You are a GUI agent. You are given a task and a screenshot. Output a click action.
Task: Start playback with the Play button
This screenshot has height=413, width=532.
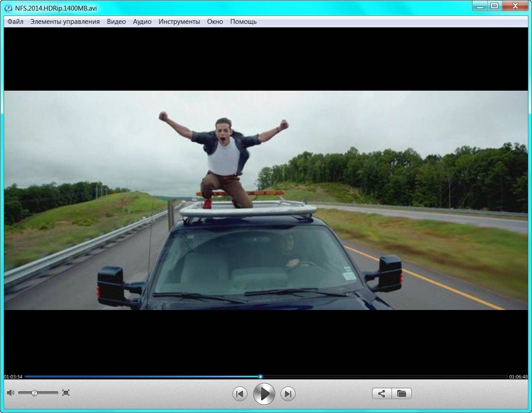pyautogui.click(x=264, y=394)
